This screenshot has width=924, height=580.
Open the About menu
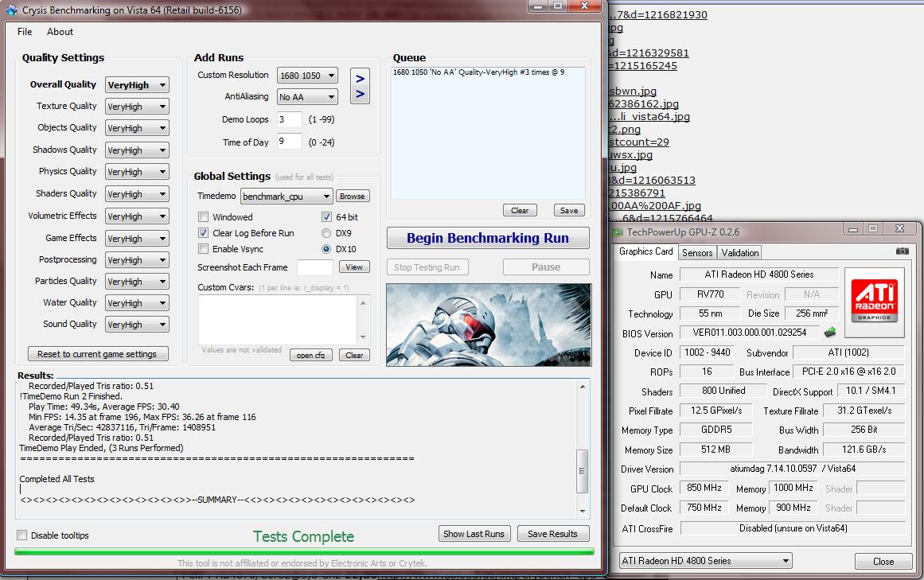(x=60, y=32)
